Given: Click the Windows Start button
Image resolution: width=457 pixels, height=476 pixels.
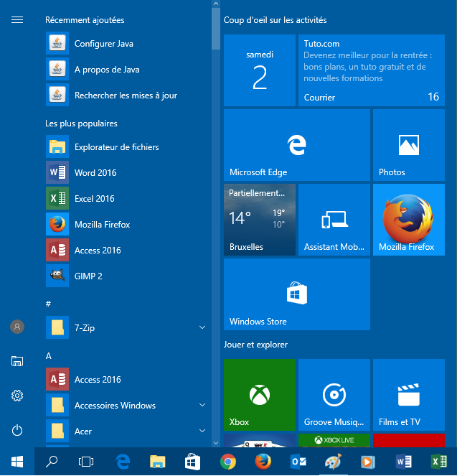Looking at the screenshot, I should (17, 462).
